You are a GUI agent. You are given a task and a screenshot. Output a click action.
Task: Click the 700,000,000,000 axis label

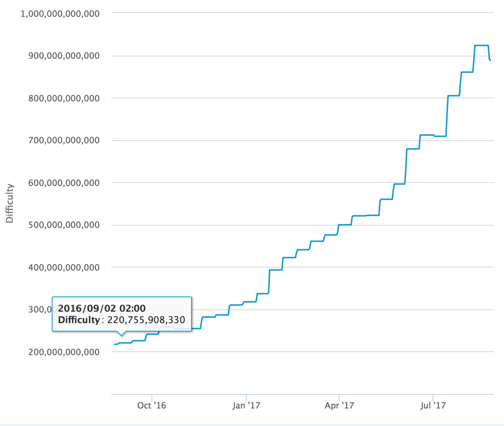pos(64,140)
